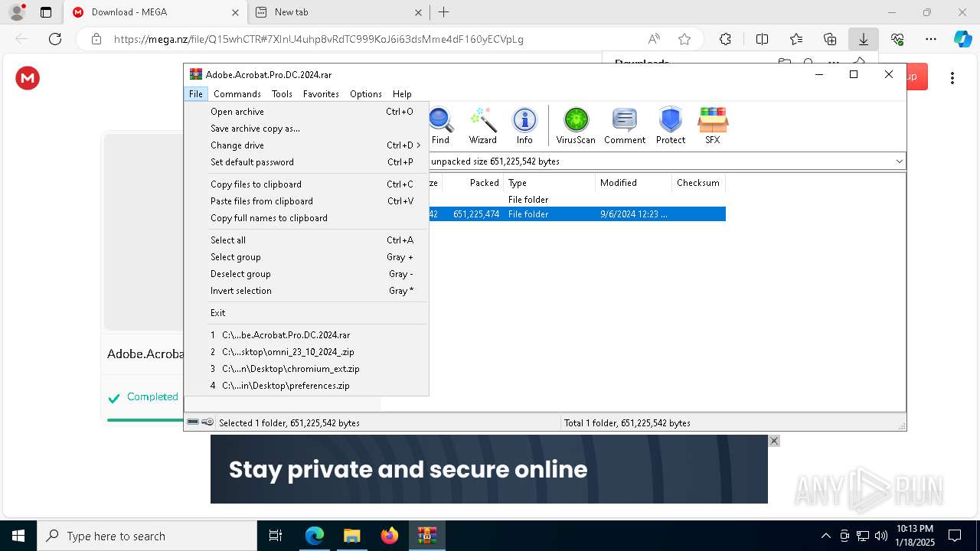This screenshot has height=551, width=980.
Task: Launch the Wizard tool
Action: point(483,126)
